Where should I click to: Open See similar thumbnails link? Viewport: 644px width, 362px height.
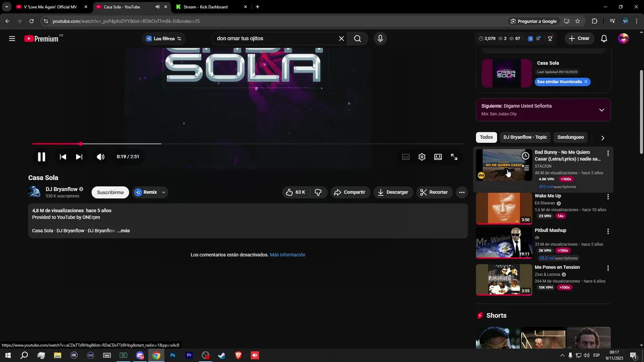pyautogui.click(x=562, y=82)
